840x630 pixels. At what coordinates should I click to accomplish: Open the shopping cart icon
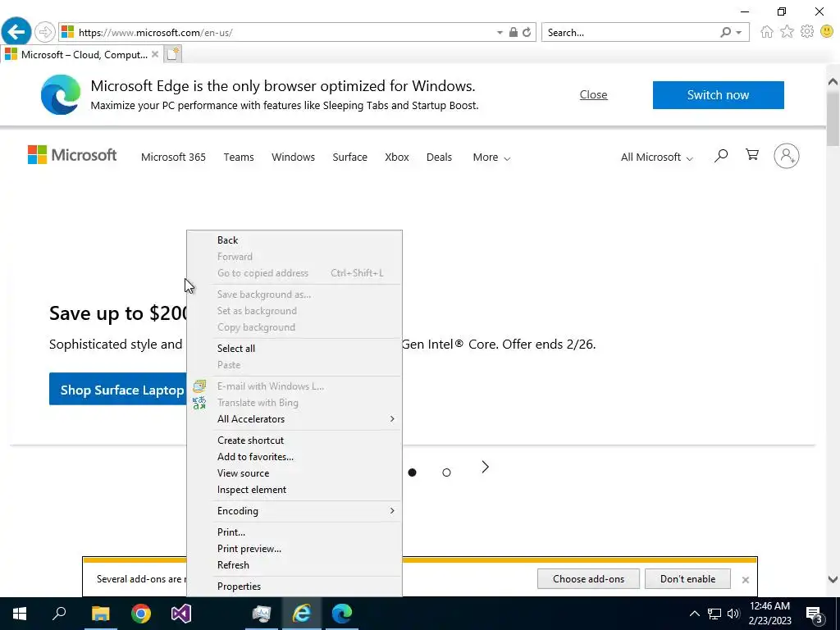coord(752,155)
